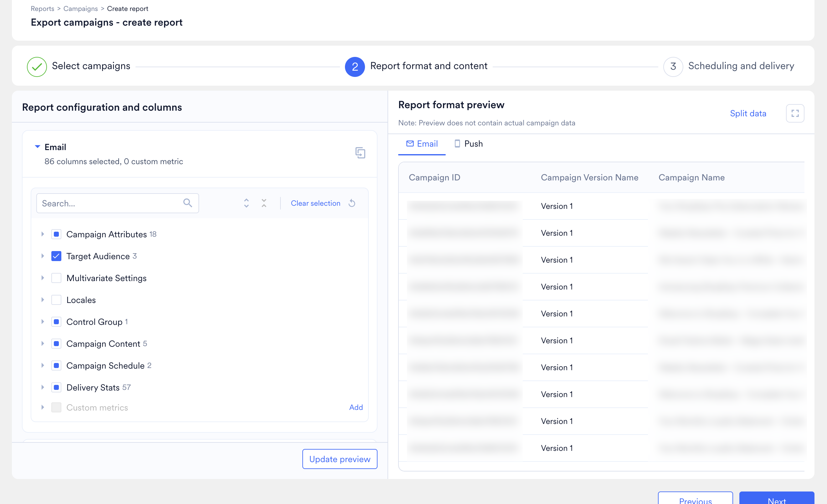Click the search magnifier icon

(188, 203)
